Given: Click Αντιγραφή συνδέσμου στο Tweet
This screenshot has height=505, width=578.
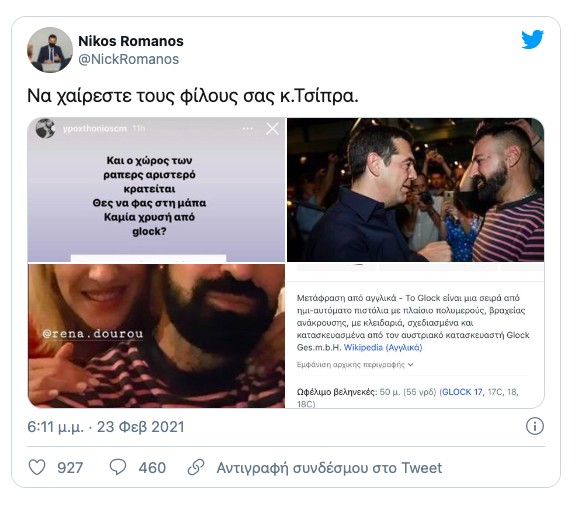Looking at the screenshot, I should 329,468.
